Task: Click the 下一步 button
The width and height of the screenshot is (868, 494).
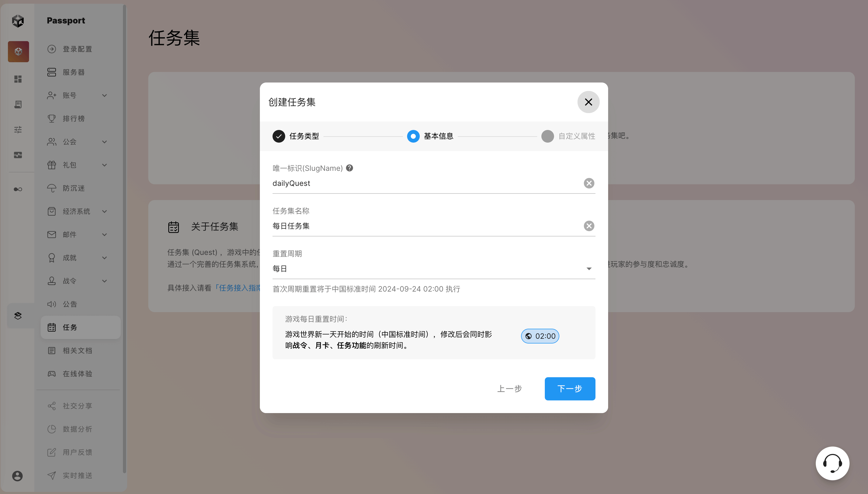Action: point(570,389)
